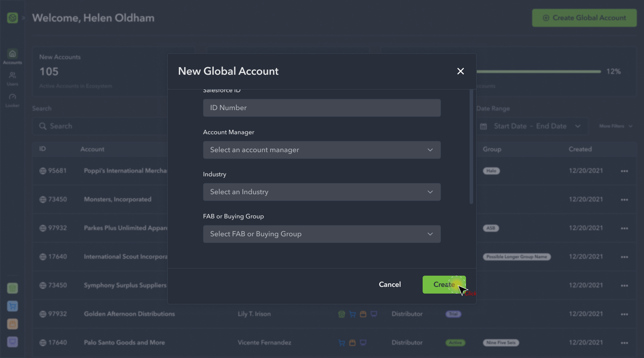This screenshot has height=358, width=644.
Task: Click the Create Global Account button
Action: coord(584,18)
